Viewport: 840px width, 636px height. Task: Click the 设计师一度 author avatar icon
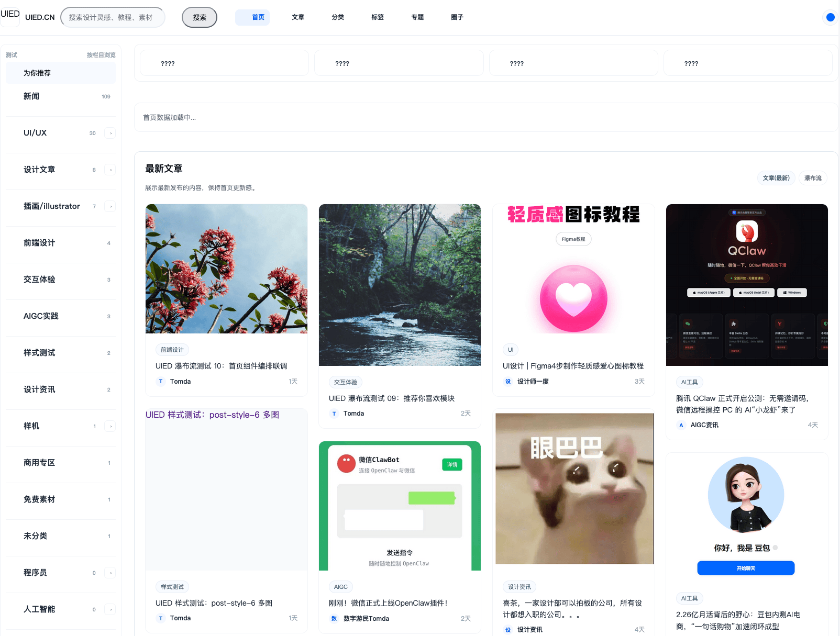[508, 382]
